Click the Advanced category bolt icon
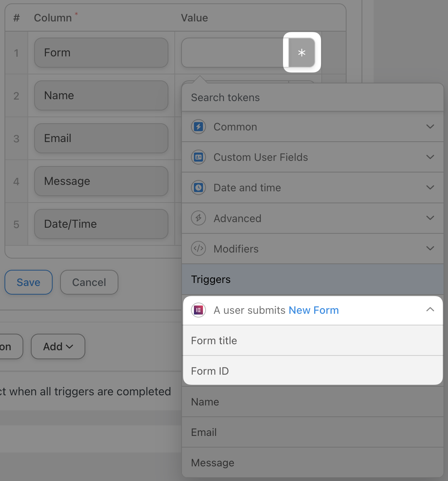 (x=198, y=218)
